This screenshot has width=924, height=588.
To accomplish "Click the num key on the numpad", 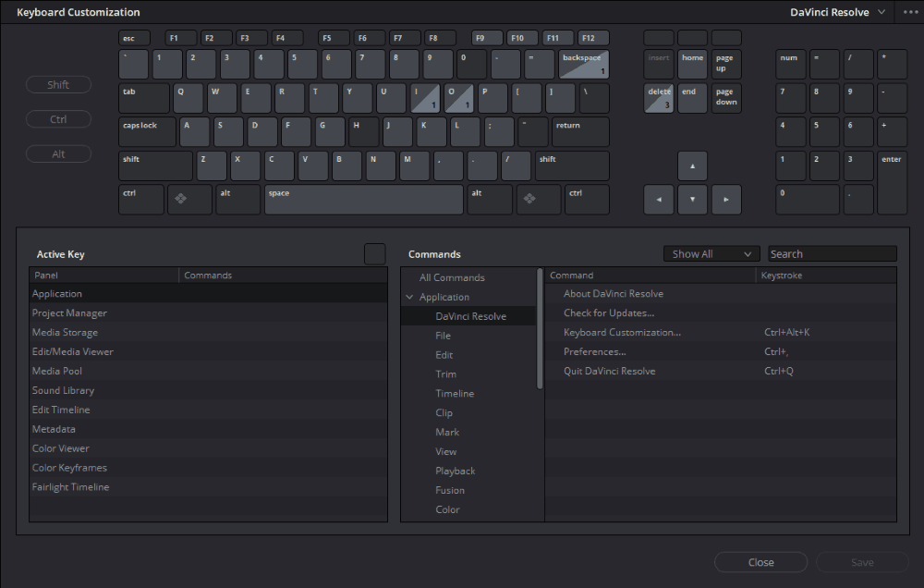I will point(791,65).
